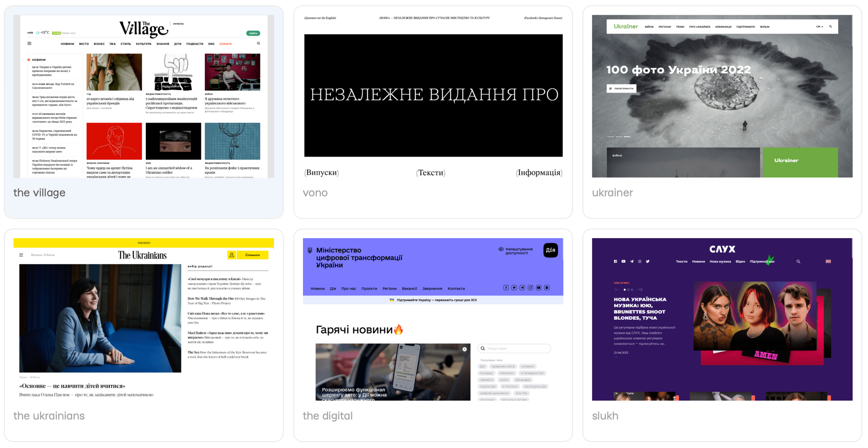Open The Village hamburger menu

(x=30, y=43)
